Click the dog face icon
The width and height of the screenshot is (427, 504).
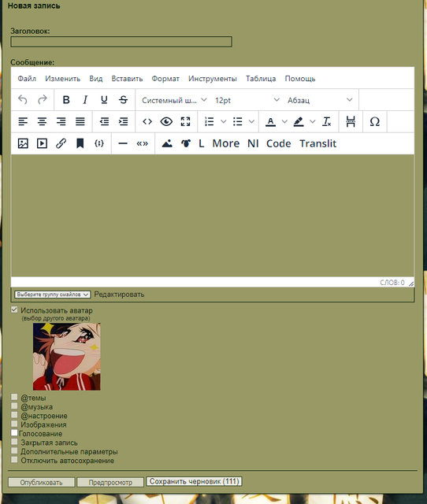pos(186,143)
